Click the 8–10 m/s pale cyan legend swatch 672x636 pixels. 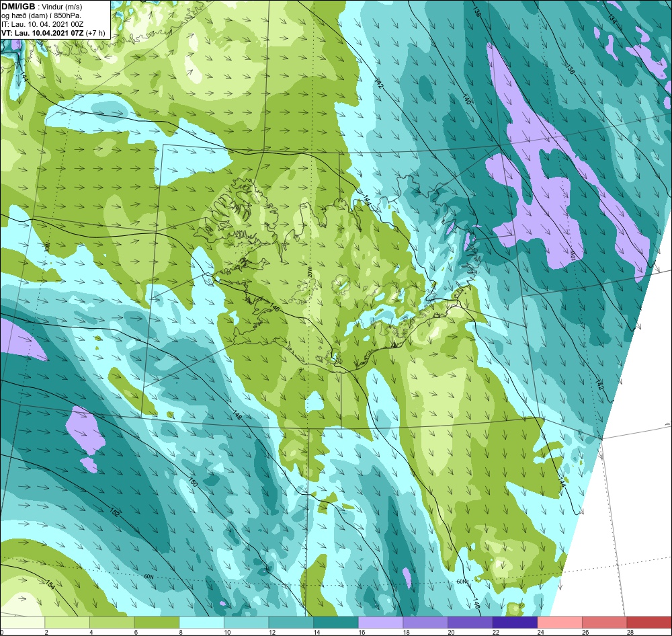point(202,623)
